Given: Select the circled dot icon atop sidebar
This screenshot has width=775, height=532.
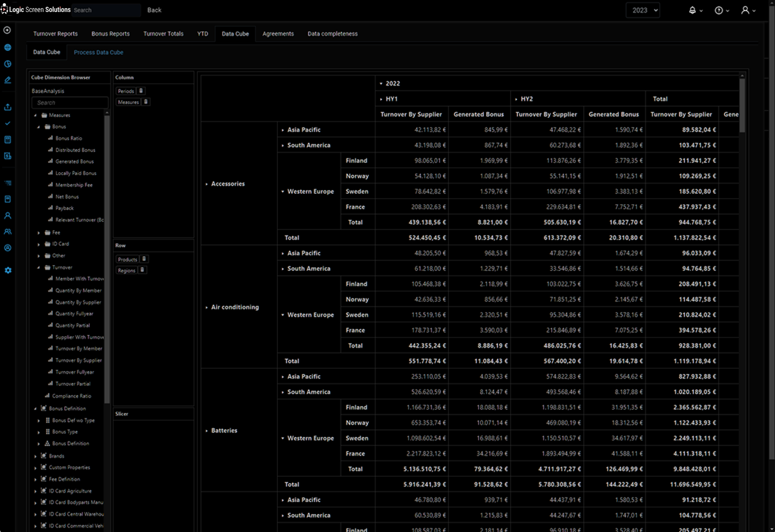Looking at the screenshot, I should pyautogui.click(x=7, y=30).
